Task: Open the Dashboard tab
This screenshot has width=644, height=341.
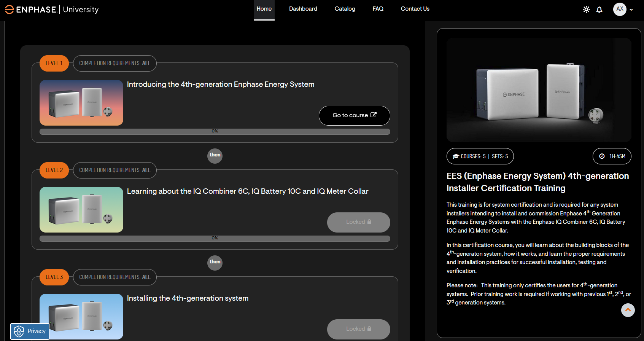Action: click(x=303, y=9)
